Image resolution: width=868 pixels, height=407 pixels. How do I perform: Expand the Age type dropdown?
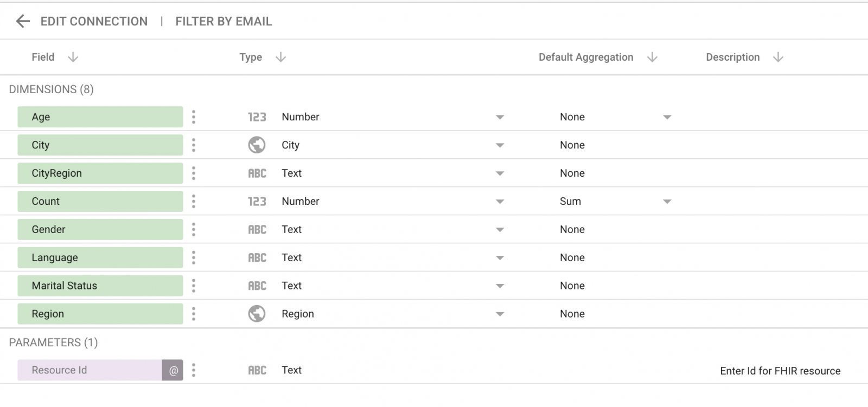point(500,117)
